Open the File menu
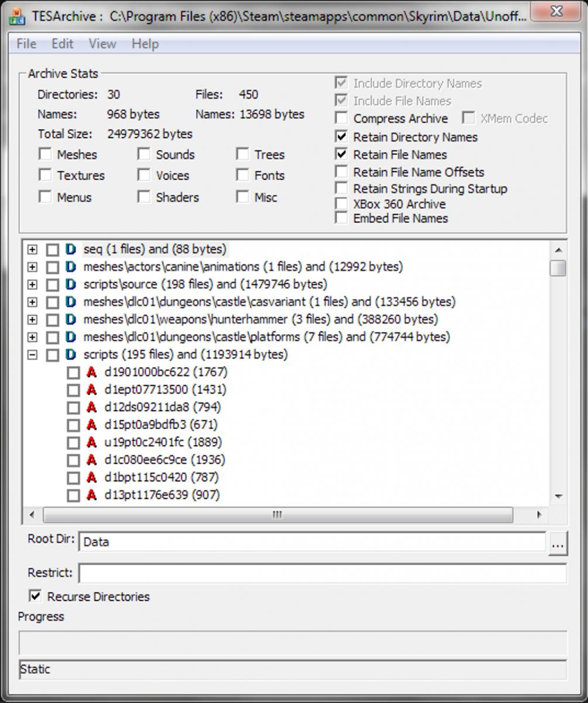 point(26,44)
